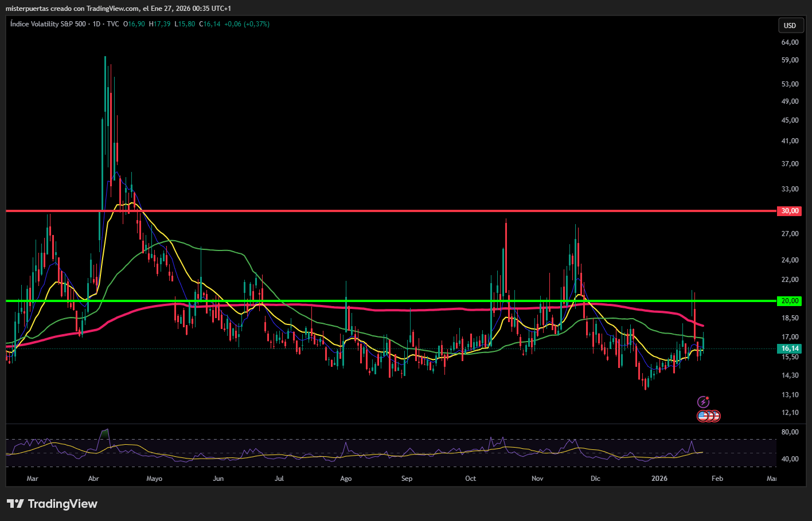Click the 80,00 level on indicator scale
812x521 pixels.
[790, 432]
